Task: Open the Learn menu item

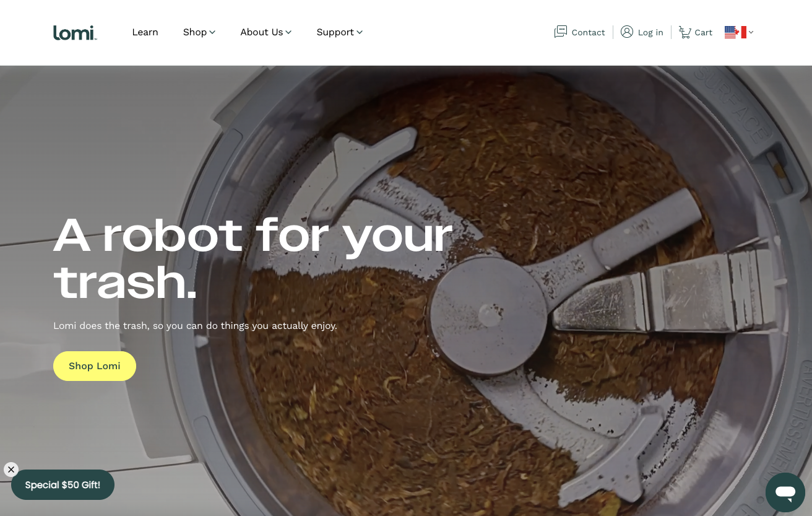Action: [145, 32]
